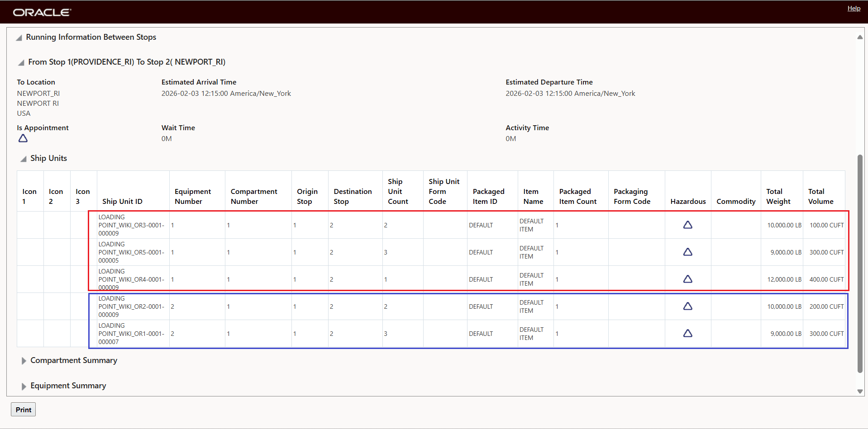
Task: Expand the Compartment Summary section
Action: tap(24, 360)
